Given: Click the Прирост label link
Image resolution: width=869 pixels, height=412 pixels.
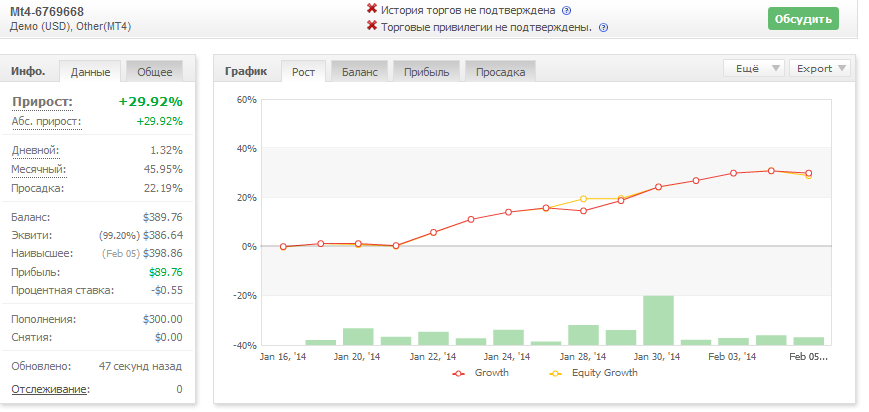Looking at the screenshot, I should tap(43, 103).
